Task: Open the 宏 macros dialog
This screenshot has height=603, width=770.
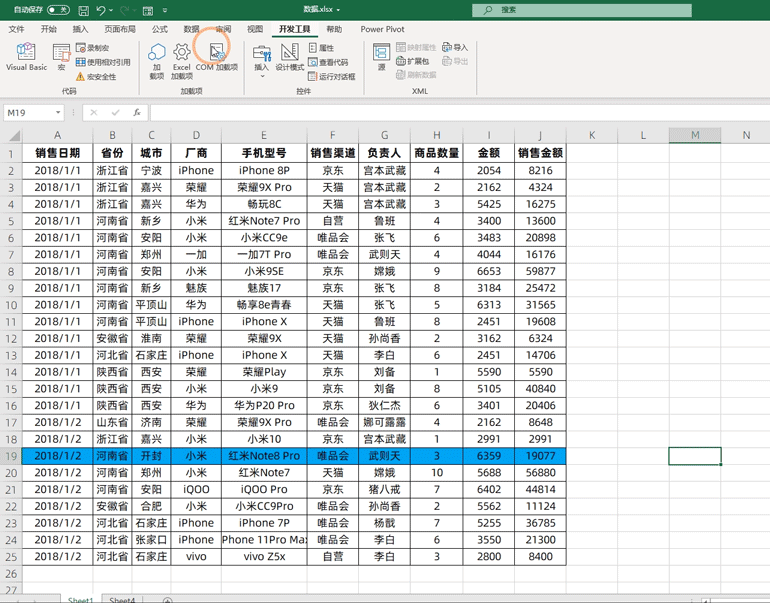Action: click(61, 57)
